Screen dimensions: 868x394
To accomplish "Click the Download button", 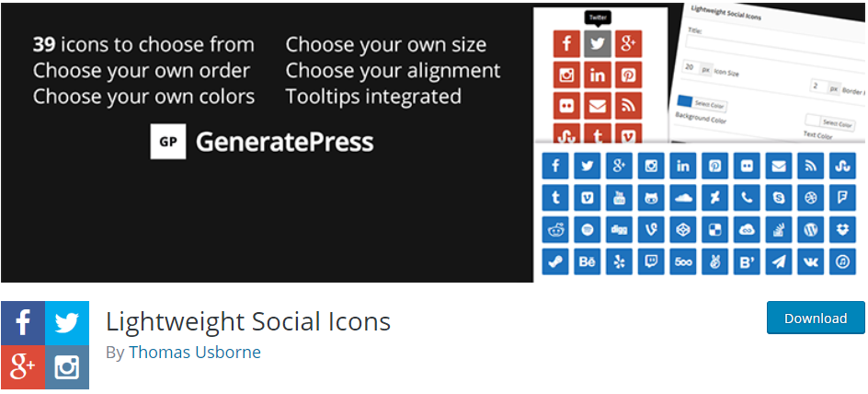I will coord(816,318).
